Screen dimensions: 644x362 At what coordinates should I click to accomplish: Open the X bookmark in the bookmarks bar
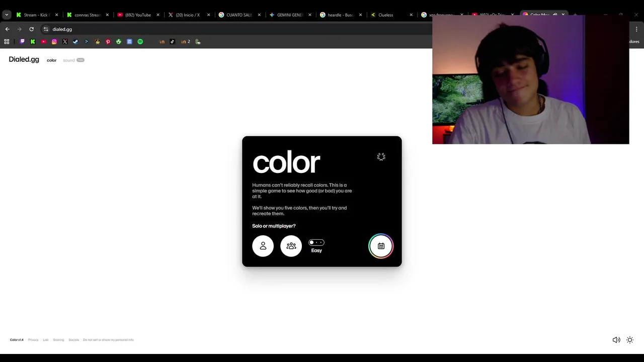pos(65,42)
